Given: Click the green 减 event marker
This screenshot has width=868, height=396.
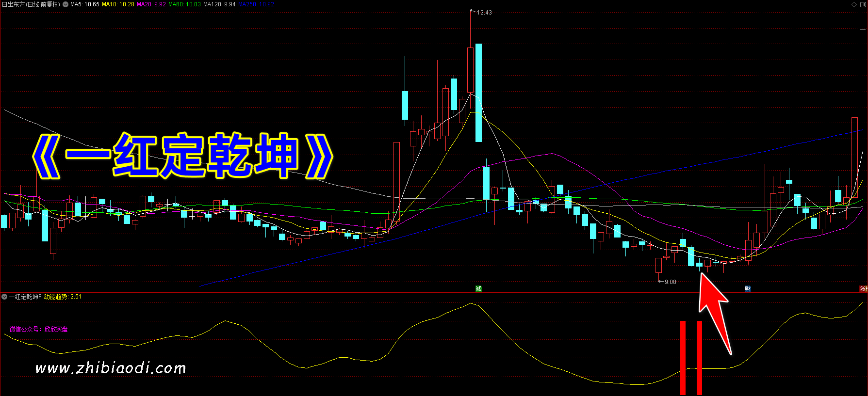Looking at the screenshot, I should click(478, 289).
